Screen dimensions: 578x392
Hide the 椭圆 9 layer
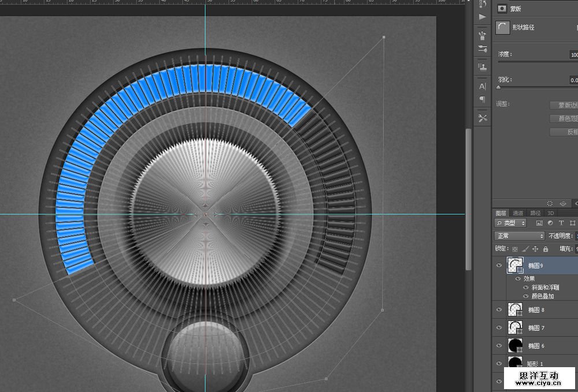499,266
